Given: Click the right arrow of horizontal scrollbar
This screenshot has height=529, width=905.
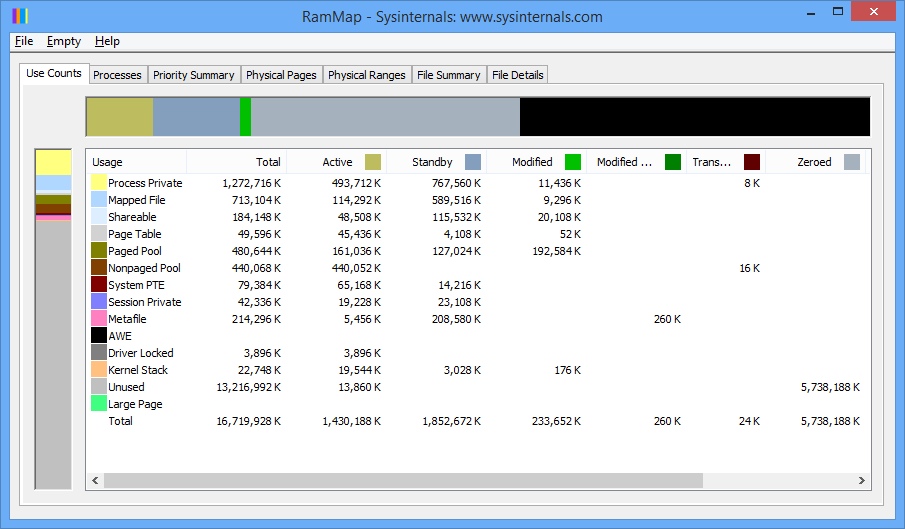Looking at the screenshot, I should pos(862,481).
